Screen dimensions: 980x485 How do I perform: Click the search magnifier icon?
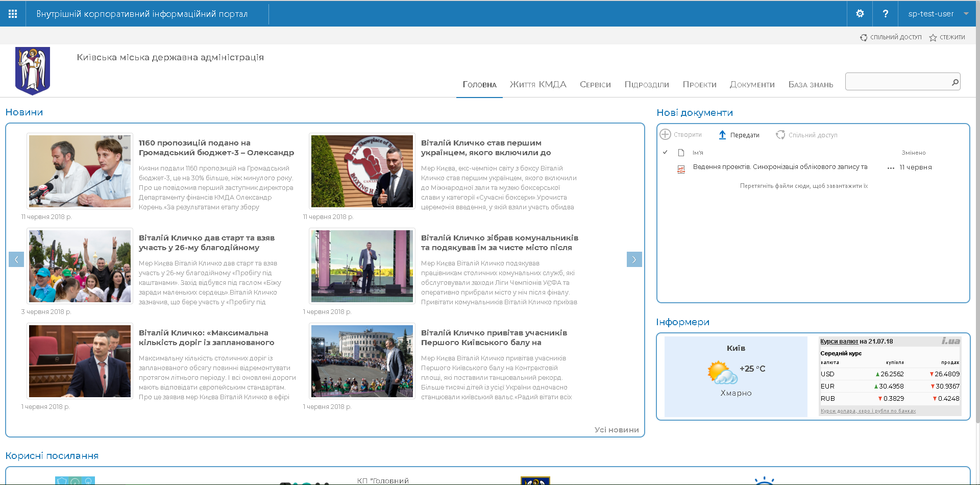point(954,82)
